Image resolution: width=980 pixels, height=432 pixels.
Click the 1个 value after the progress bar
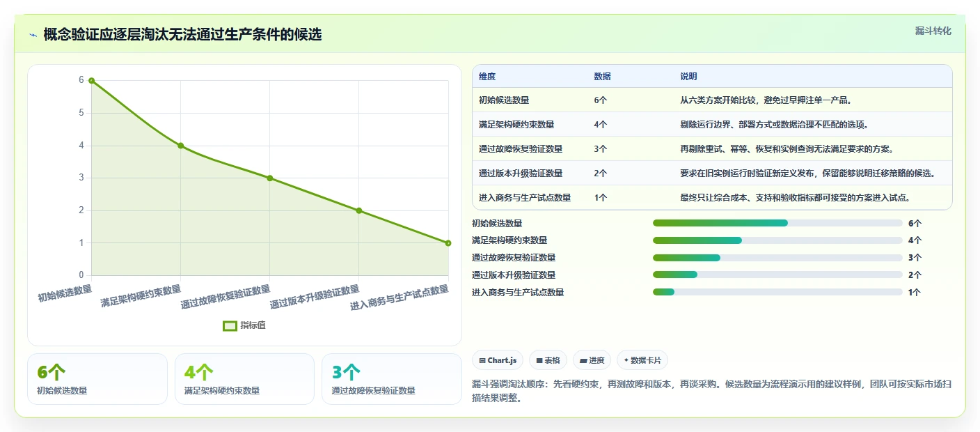[x=915, y=293]
